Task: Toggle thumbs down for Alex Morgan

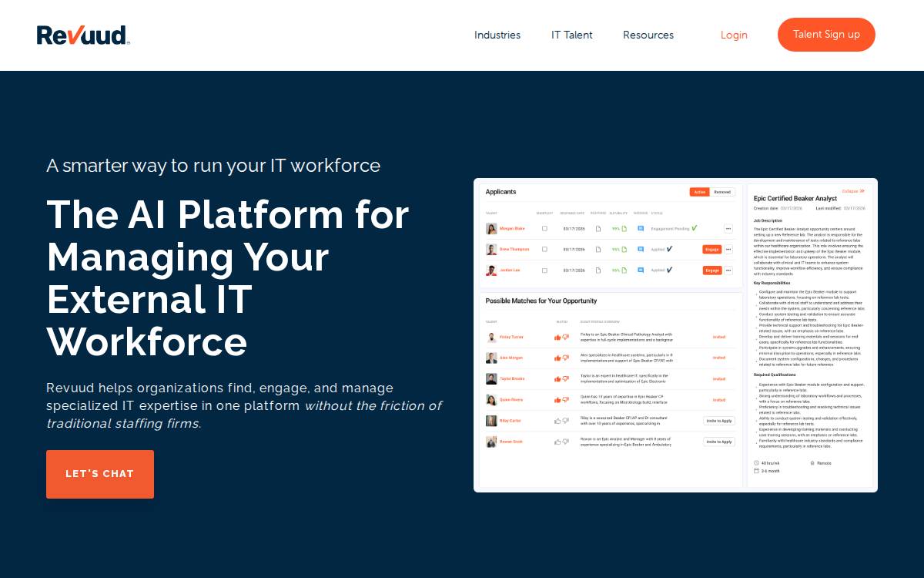Action: (565, 358)
